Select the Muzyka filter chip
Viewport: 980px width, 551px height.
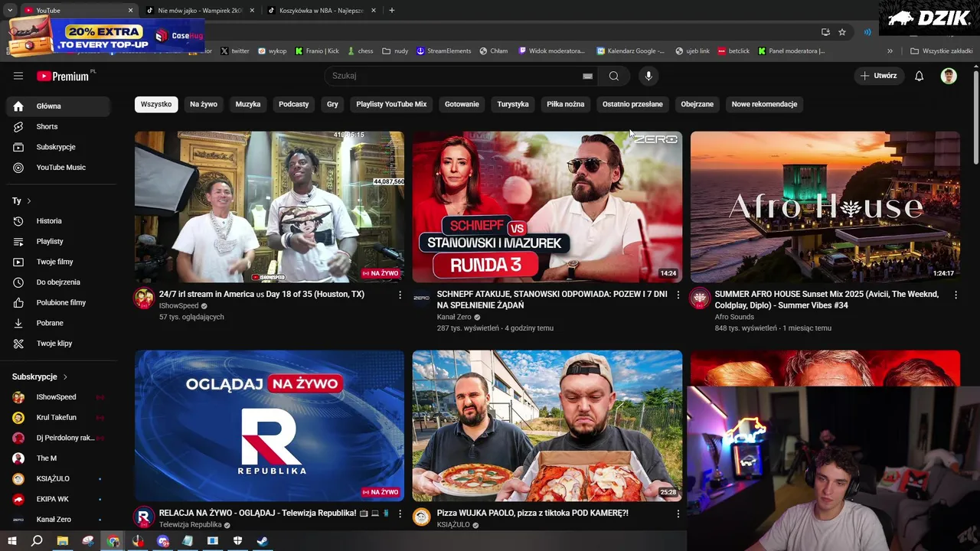click(x=248, y=104)
